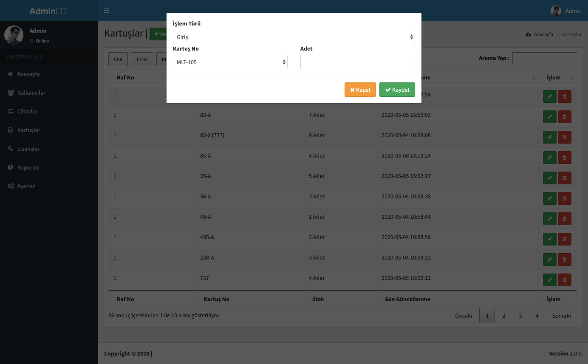Edit the 35-A cartridge row
Viewport: 588px width, 364px height.
(550, 178)
